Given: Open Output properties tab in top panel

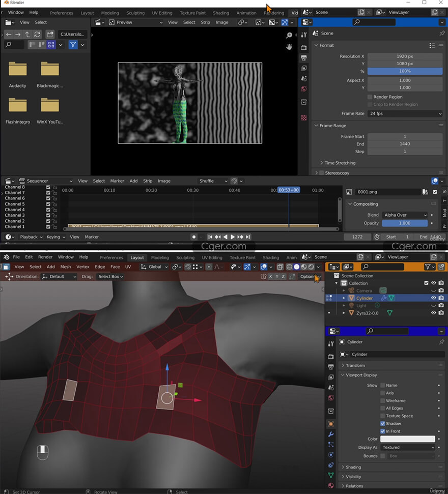Looking at the screenshot, I should pyautogui.click(x=304, y=58).
